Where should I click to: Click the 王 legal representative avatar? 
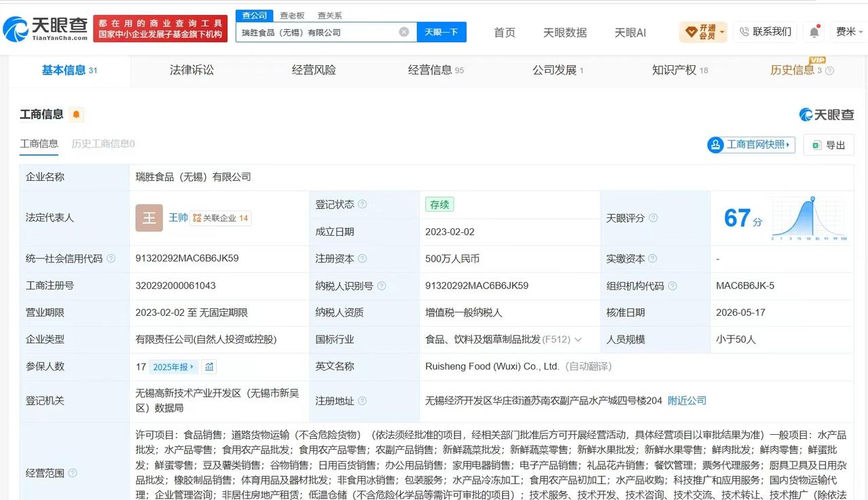click(149, 217)
